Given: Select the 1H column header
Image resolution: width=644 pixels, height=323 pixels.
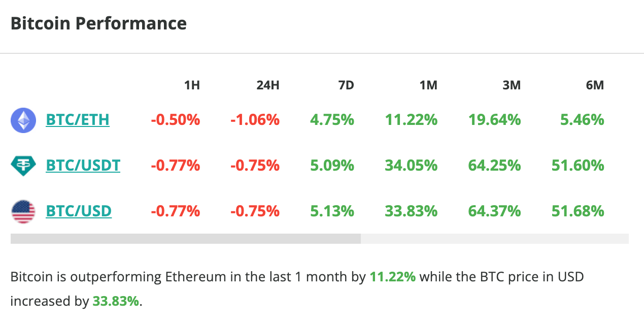Looking at the screenshot, I should click(x=191, y=85).
